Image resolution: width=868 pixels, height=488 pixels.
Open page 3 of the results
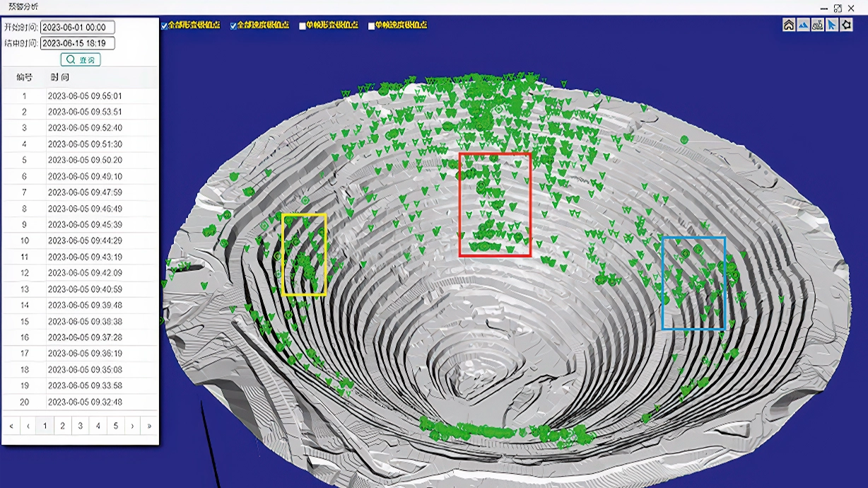coord(81,426)
